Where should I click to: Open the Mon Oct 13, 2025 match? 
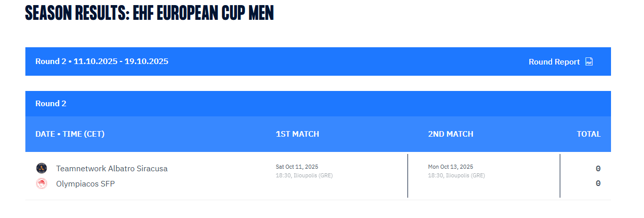click(x=450, y=167)
